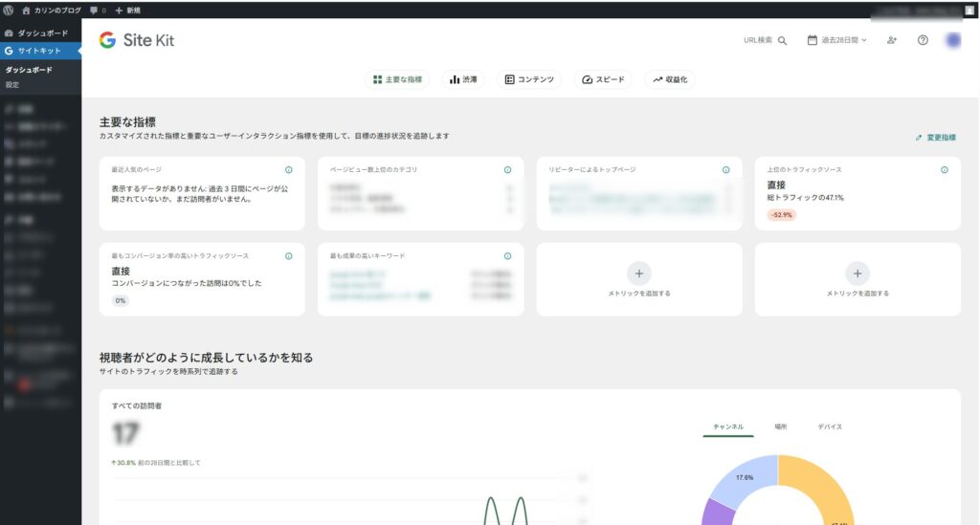This screenshot has width=980, height=525.
Task: Click the URL search magnifier icon
Action: point(782,40)
